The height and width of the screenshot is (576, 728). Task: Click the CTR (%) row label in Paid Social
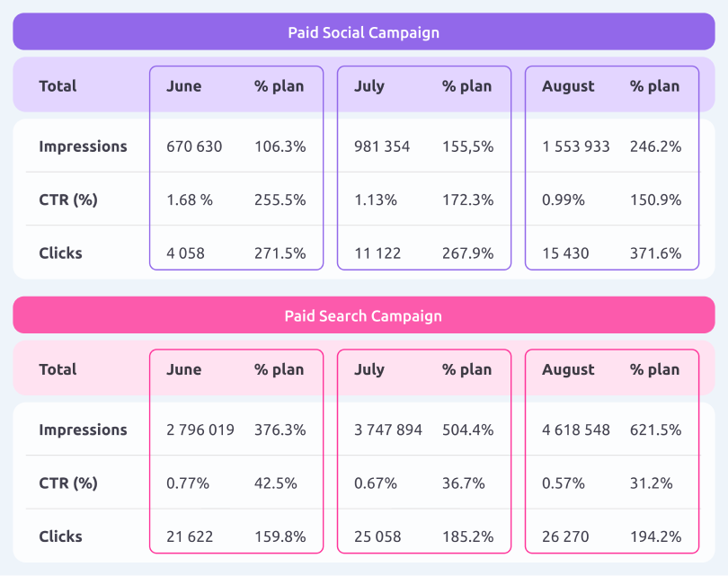click(x=67, y=199)
